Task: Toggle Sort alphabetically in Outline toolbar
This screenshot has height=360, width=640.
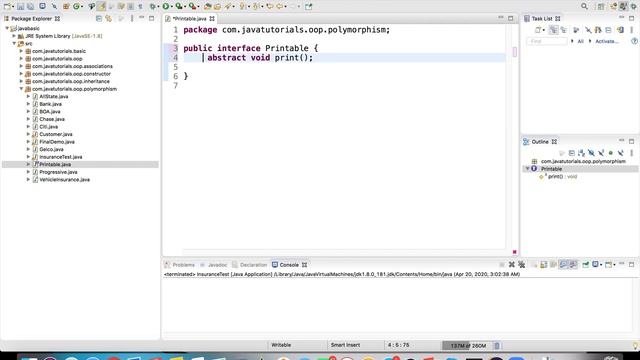Action: 581,153
